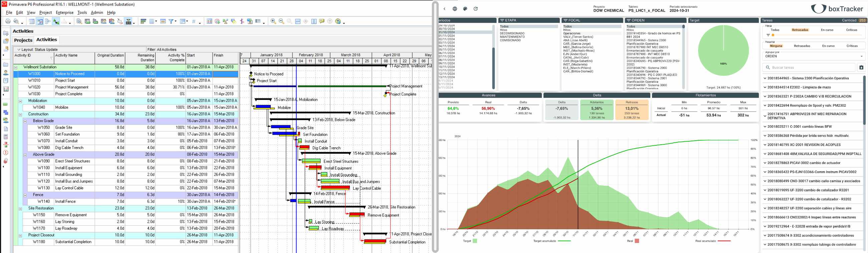Open the Activity Network view icon
Image resolution: width=868 pixels, height=253 pixels.
click(x=48, y=22)
